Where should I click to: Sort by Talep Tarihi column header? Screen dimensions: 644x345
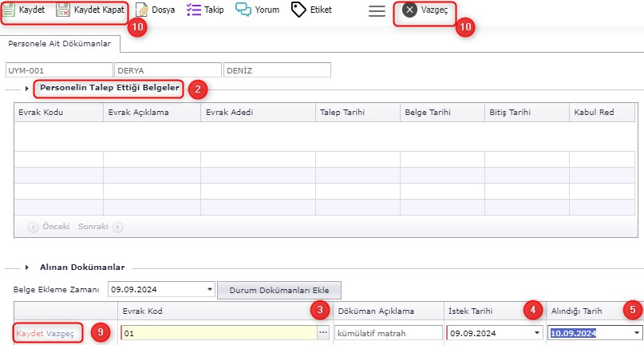point(358,113)
